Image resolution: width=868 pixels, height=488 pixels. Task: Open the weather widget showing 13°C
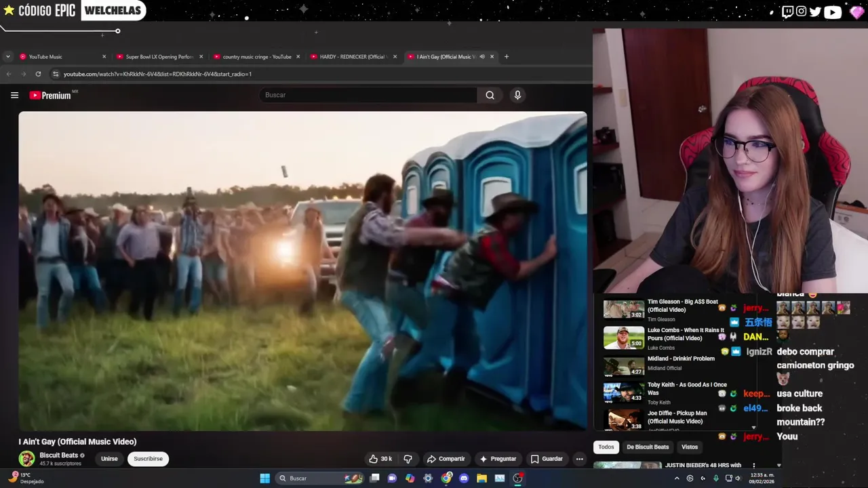click(x=24, y=478)
